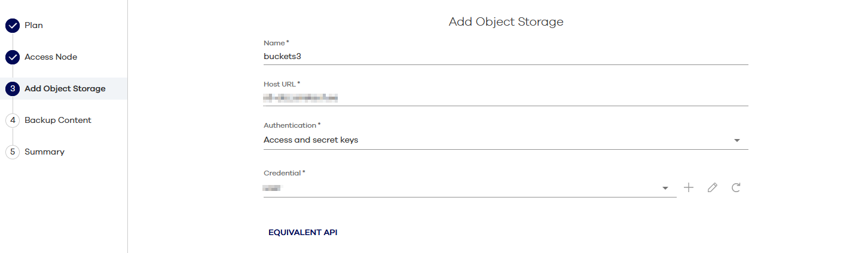Click the Host URL input field
Image resolution: width=868 pixels, height=253 pixels.
(x=505, y=98)
